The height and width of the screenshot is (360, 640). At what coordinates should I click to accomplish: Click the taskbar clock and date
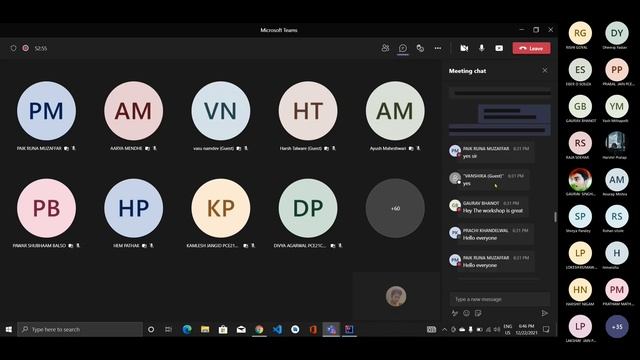(x=527, y=329)
